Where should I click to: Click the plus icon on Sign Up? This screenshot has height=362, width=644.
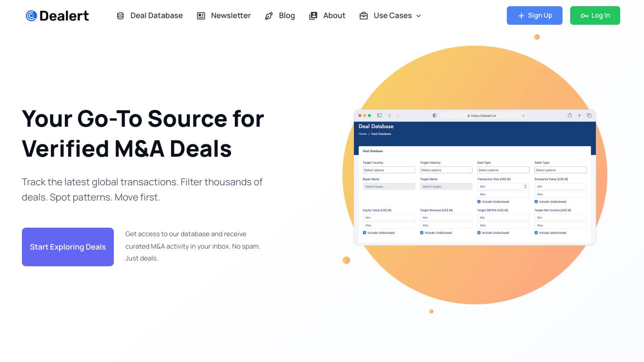coord(521,16)
